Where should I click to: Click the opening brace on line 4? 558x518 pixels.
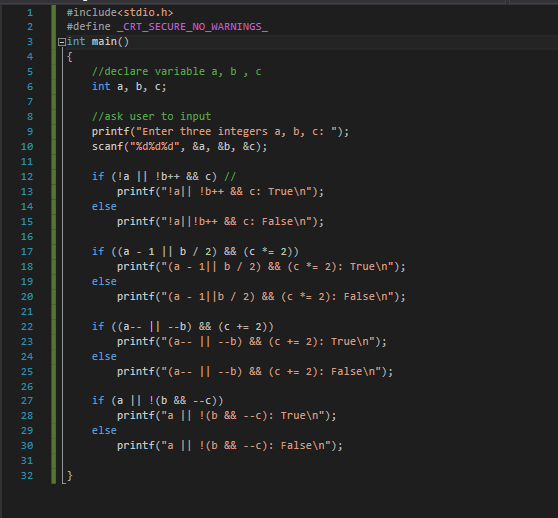(x=69, y=57)
